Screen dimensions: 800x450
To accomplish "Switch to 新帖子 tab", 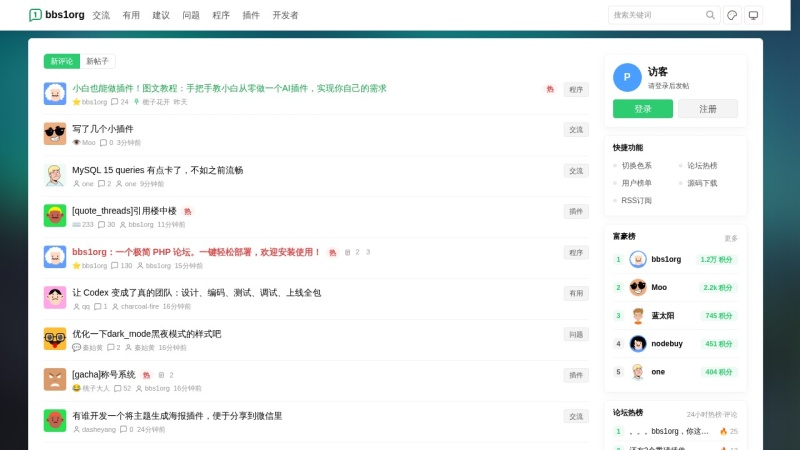I will click(97, 61).
